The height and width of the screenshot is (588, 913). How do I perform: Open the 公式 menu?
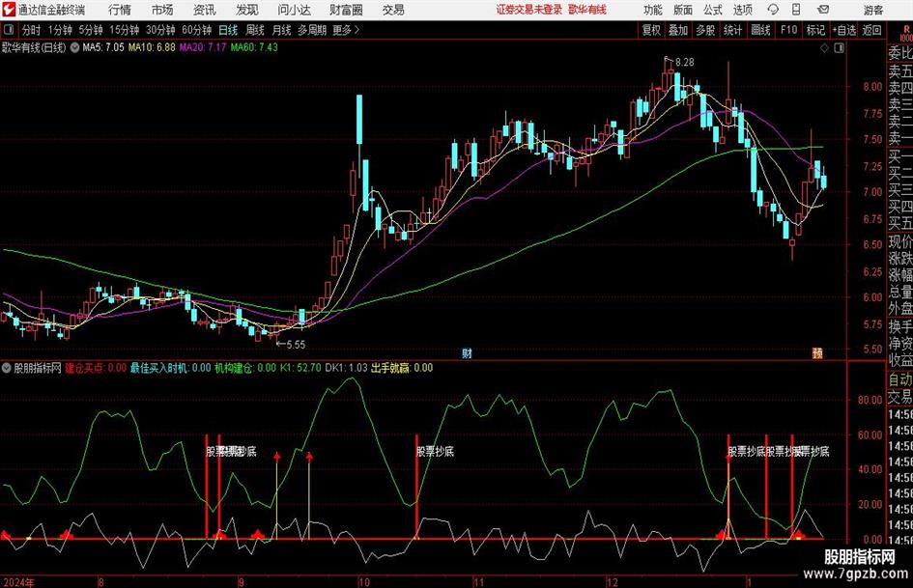click(713, 10)
